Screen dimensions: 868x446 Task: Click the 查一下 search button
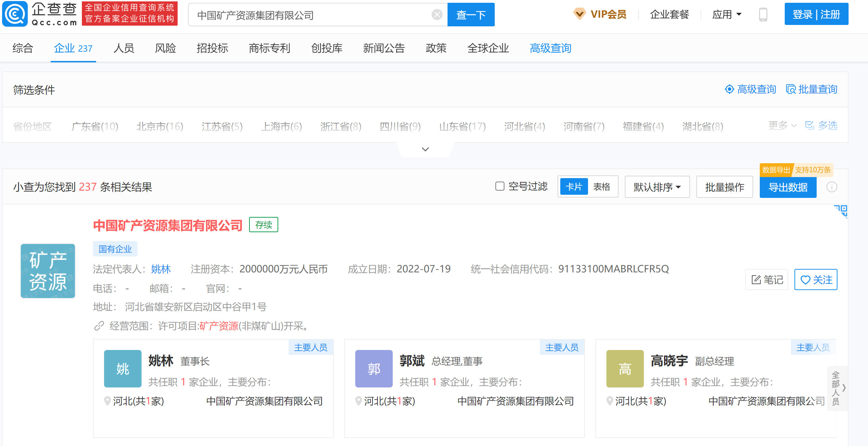[x=470, y=15]
